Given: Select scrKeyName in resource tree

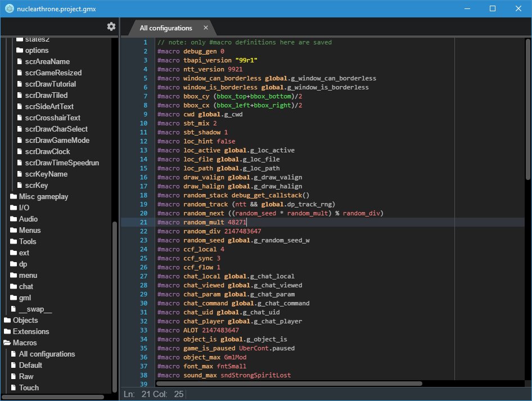Looking at the screenshot, I should click(46, 174).
